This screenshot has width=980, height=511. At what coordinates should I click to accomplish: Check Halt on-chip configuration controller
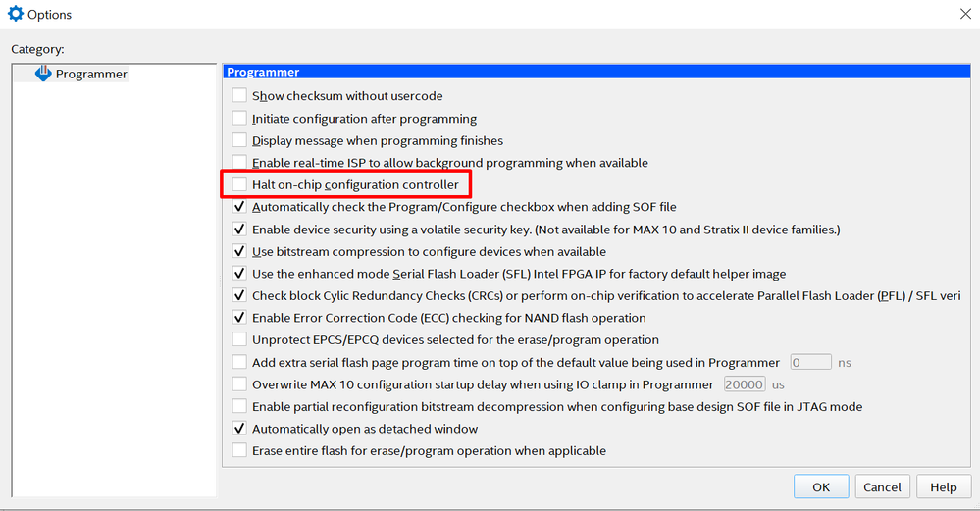pyautogui.click(x=239, y=184)
